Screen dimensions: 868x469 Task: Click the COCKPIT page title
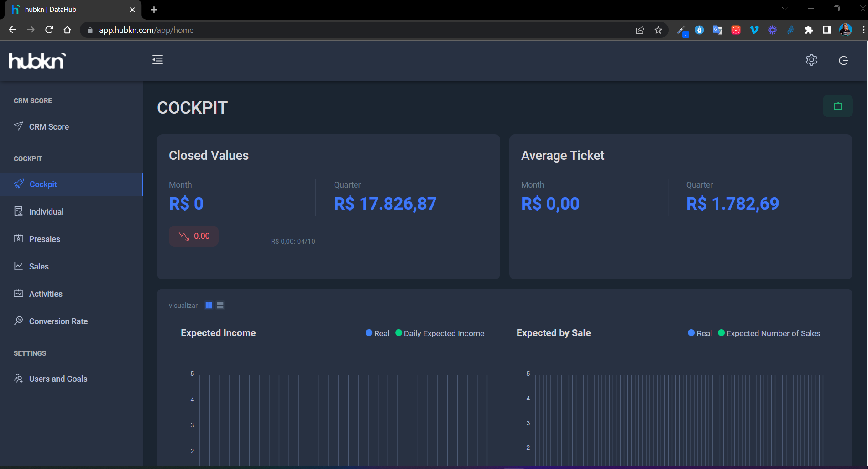(x=192, y=108)
